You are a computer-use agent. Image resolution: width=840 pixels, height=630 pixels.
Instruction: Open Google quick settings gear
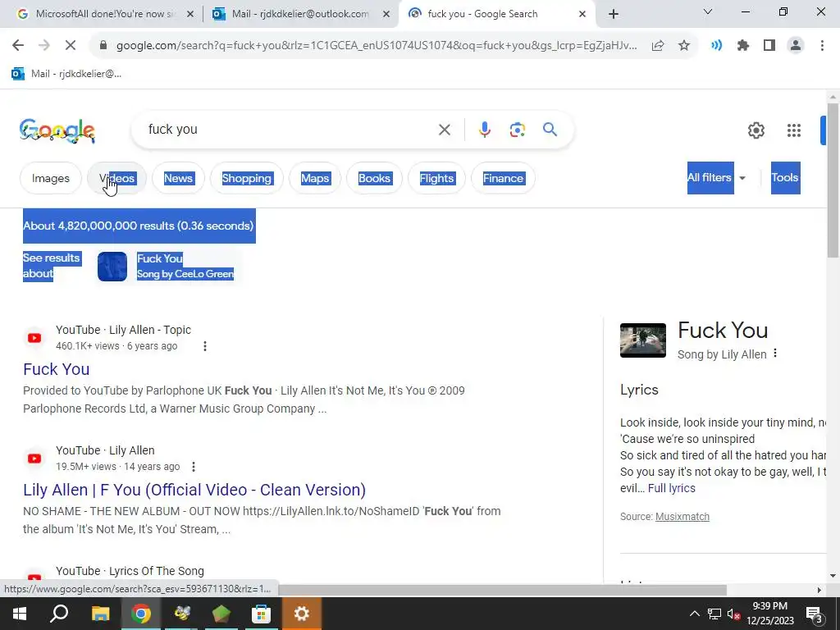(756, 130)
